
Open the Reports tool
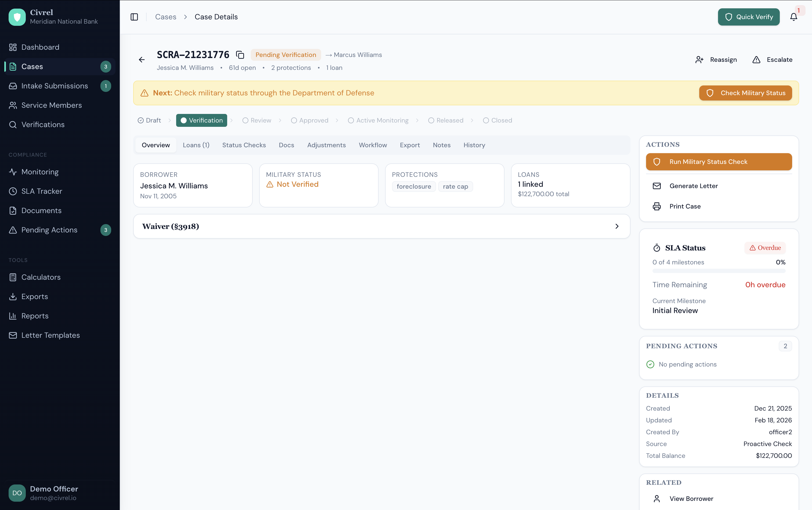pos(35,316)
